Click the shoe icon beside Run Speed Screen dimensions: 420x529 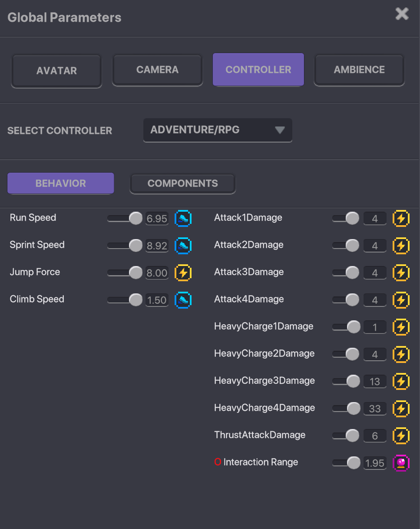pos(183,219)
